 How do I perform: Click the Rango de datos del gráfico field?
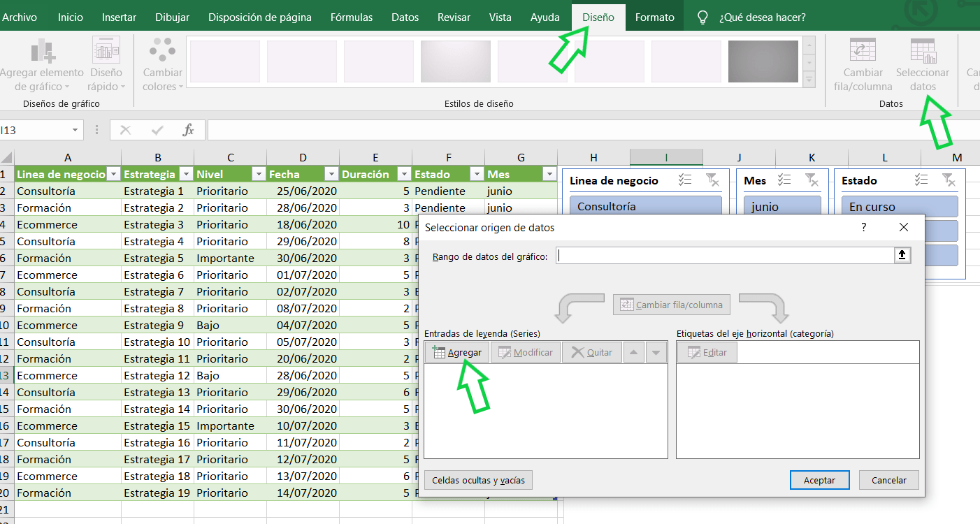click(726, 256)
